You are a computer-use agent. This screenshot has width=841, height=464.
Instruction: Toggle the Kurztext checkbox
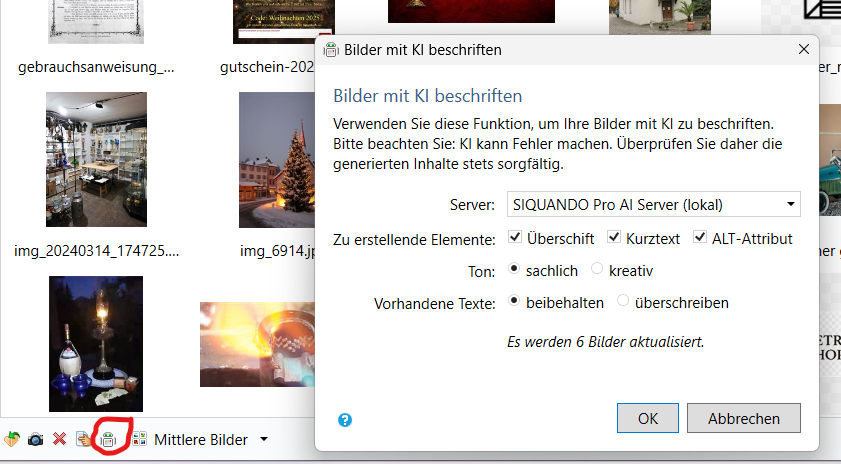point(614,237)
